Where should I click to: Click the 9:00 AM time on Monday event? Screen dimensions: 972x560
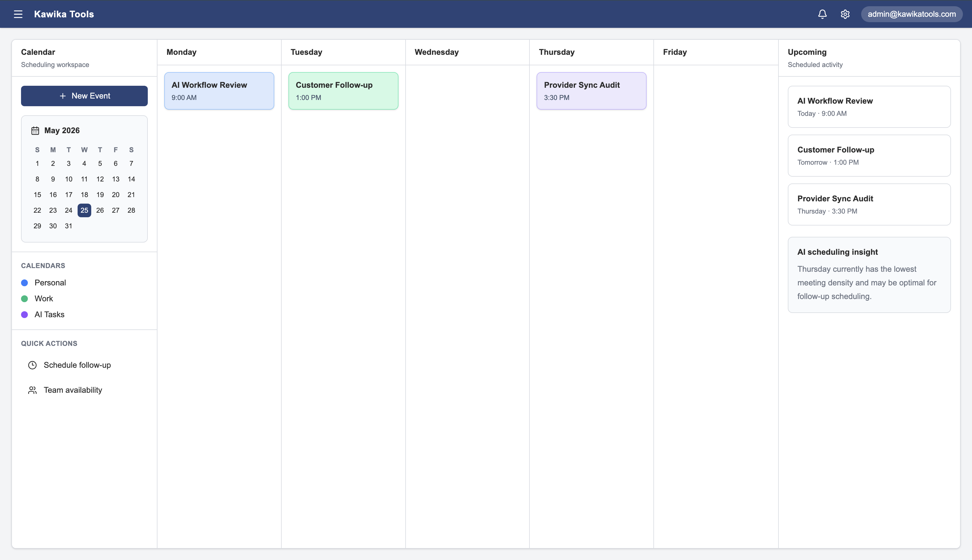(184, 98)
